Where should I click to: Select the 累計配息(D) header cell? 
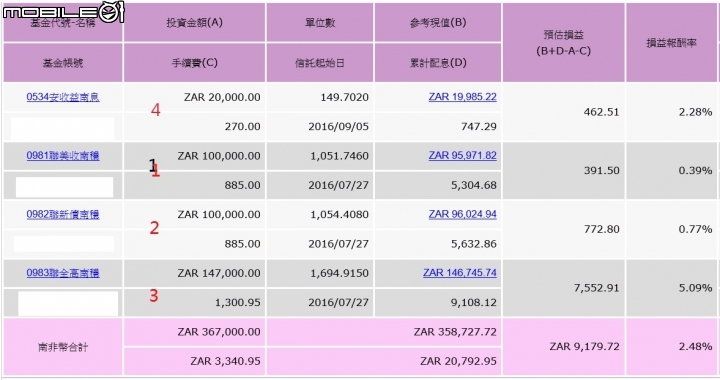tap(438, 63)
